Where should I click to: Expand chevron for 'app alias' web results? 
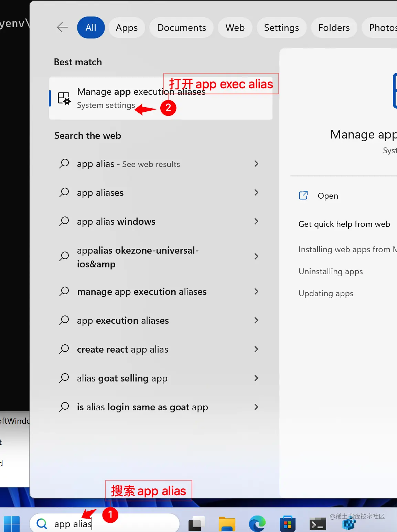click(256, 164)
